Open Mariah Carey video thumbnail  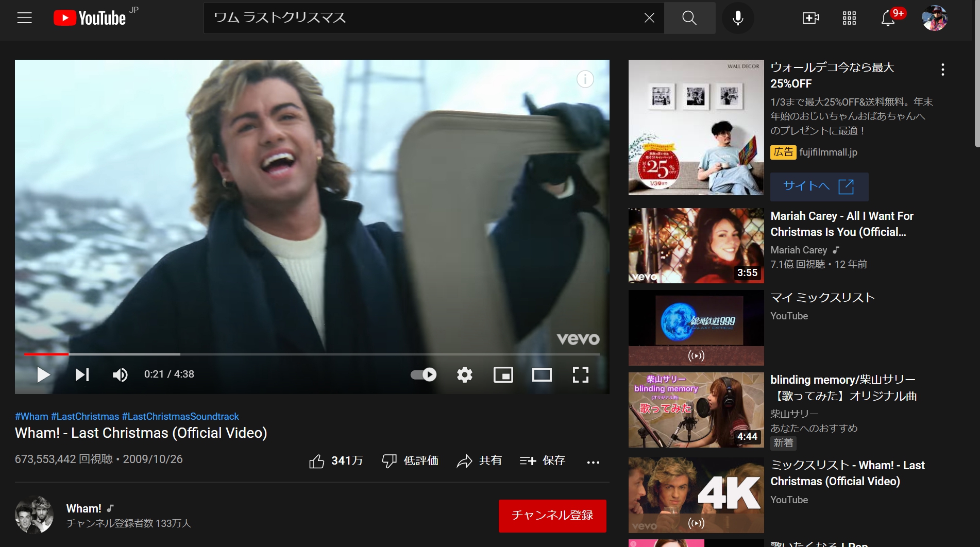click(x=696, y=246)
